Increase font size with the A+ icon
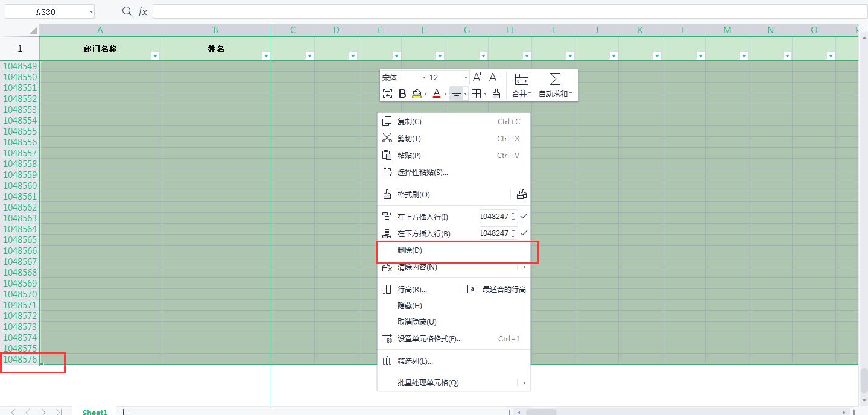Screen dimensions: 868x415 tap(477, 77)
